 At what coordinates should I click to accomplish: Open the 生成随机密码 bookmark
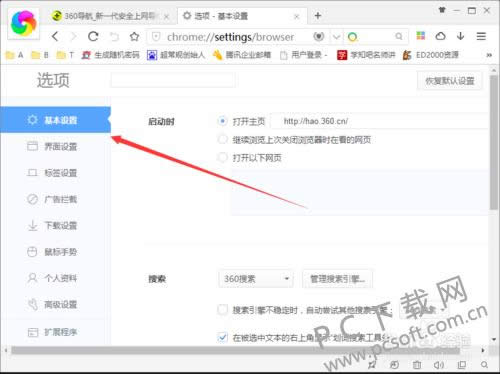111,55
